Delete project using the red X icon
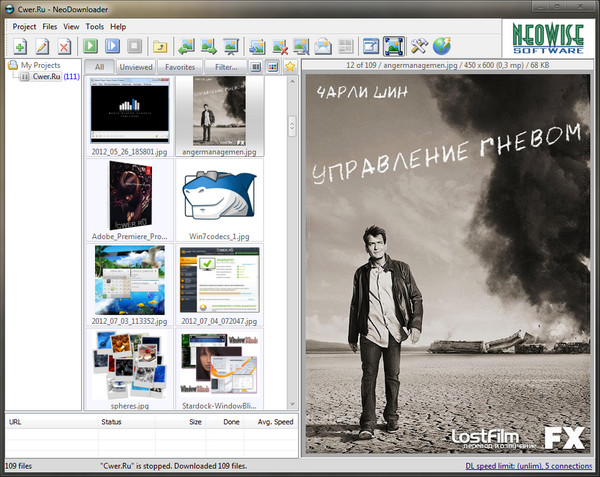600x477 pixels. point(64,46)
